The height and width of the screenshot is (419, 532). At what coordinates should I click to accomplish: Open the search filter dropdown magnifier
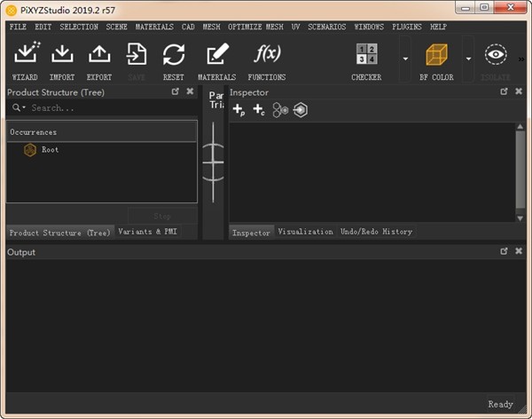point(19,107)
